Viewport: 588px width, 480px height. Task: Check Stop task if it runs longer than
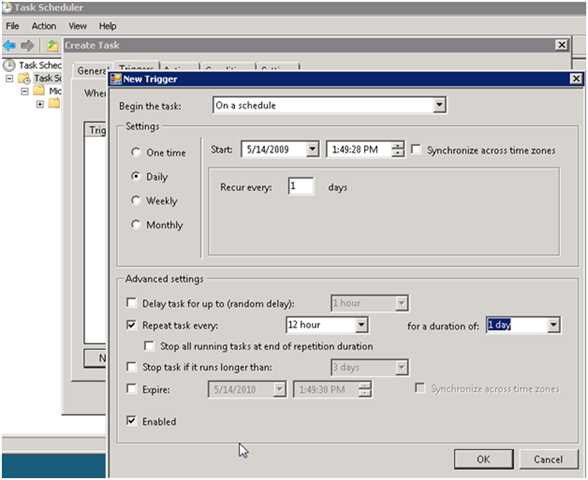[132, 366]
